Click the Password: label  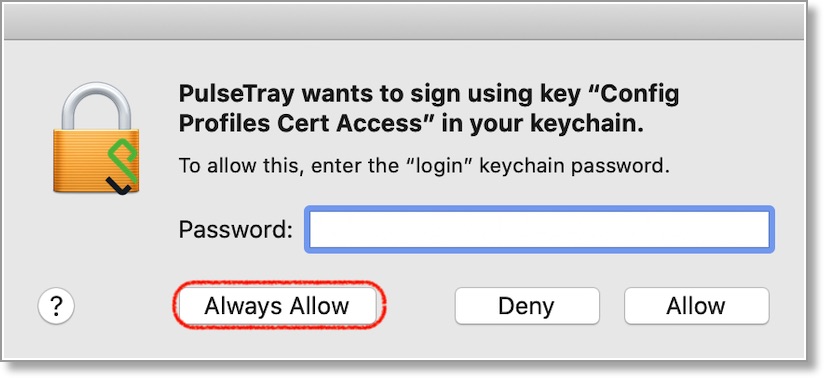pos(235,230)
